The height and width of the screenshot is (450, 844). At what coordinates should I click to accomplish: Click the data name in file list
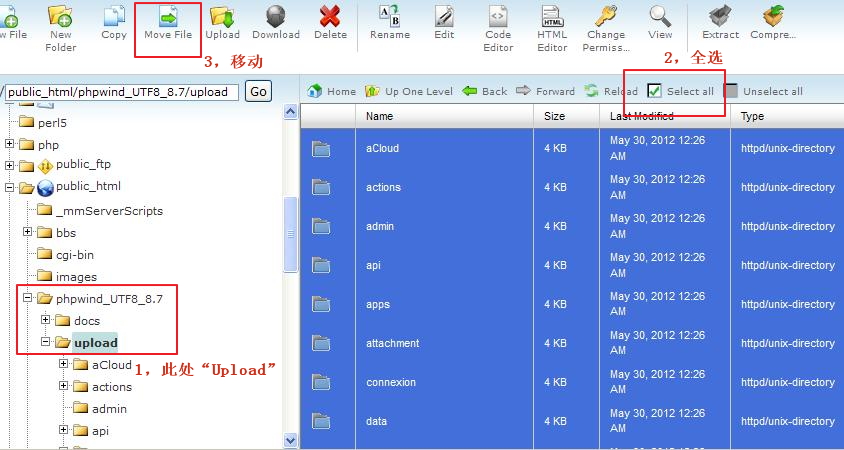(376, 421)
